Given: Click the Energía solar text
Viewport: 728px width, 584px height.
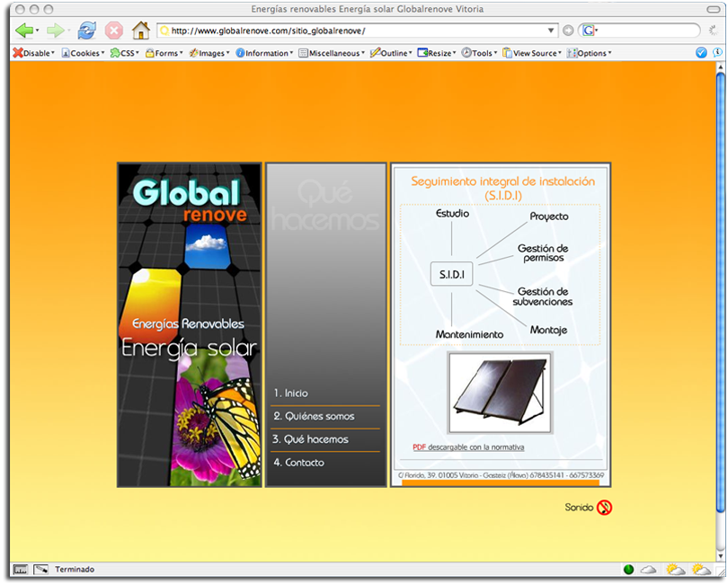Looking at the screenshot, I should 190,349.
